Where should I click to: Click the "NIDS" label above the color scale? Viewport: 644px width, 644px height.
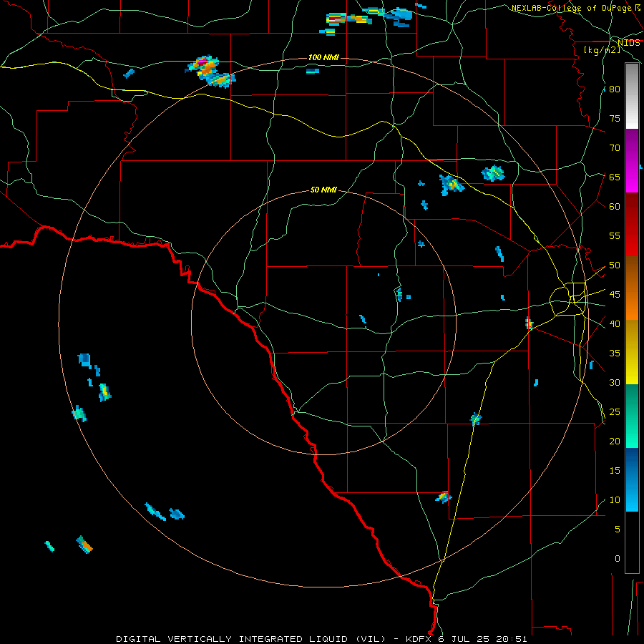(628, 43)
